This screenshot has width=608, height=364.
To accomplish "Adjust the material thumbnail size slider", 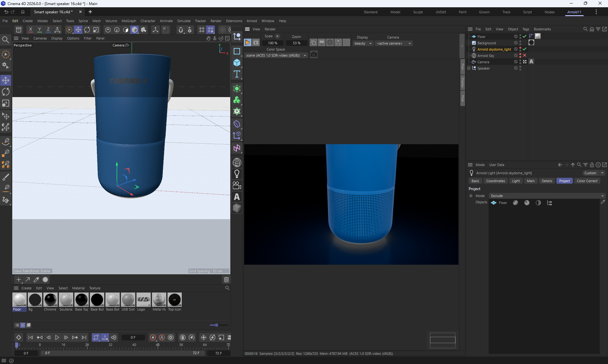I will point(216,325).
